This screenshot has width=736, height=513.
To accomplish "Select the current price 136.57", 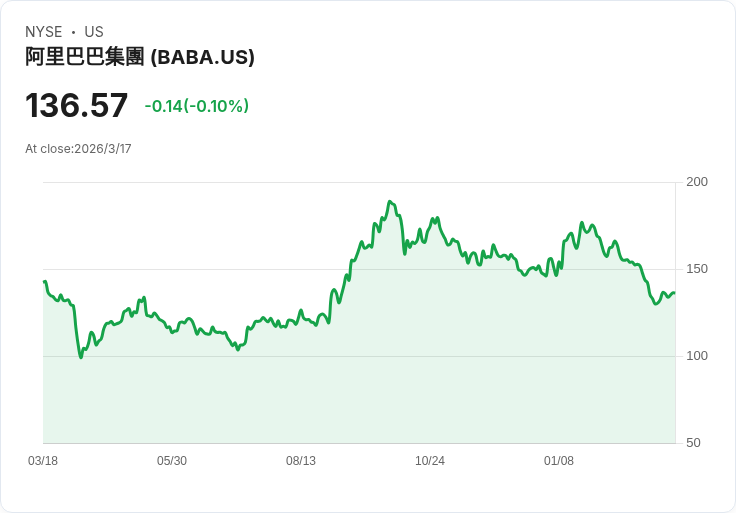I will [x=77, y=106].
